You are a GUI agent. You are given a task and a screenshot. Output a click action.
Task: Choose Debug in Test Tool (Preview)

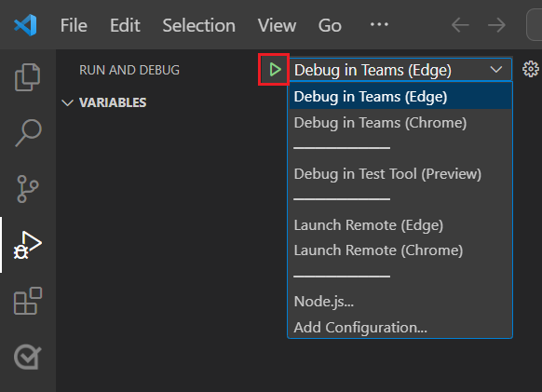(400, 174)
